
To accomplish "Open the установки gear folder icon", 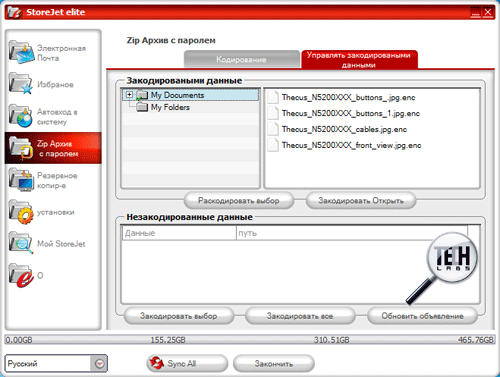I will (21, 212).
